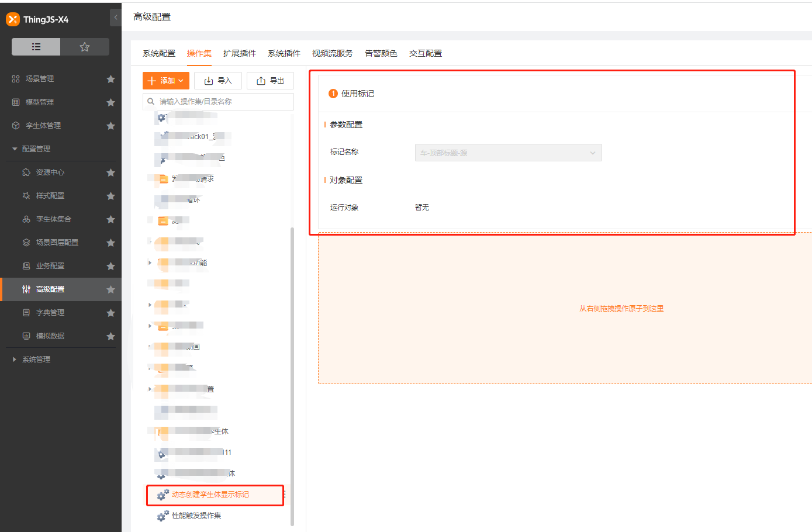The width and height of the screenshot is (812, 532).
Task: Switch to the 告警颜色 tab
Action: click(x=381, y=53)
